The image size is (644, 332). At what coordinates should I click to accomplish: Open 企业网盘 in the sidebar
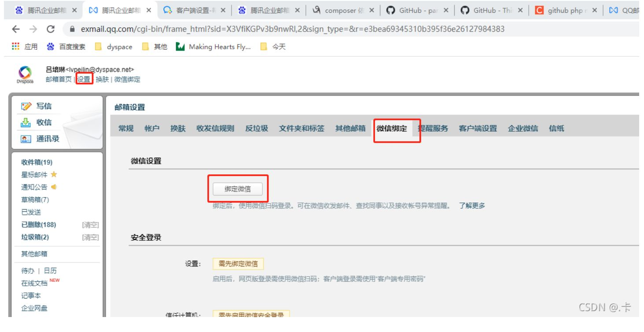(34, 308)
